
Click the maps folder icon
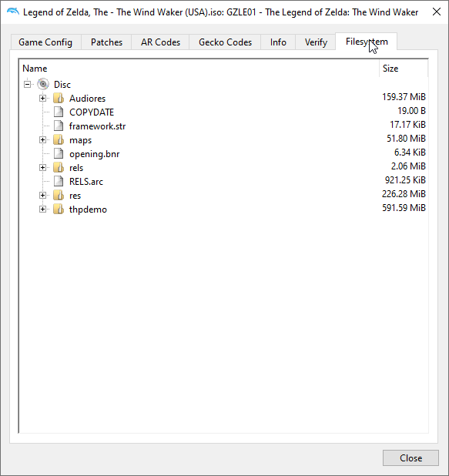[59, 140]
